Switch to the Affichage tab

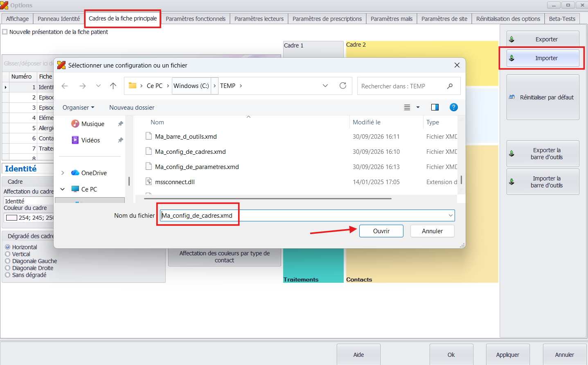tap(18, 19)
